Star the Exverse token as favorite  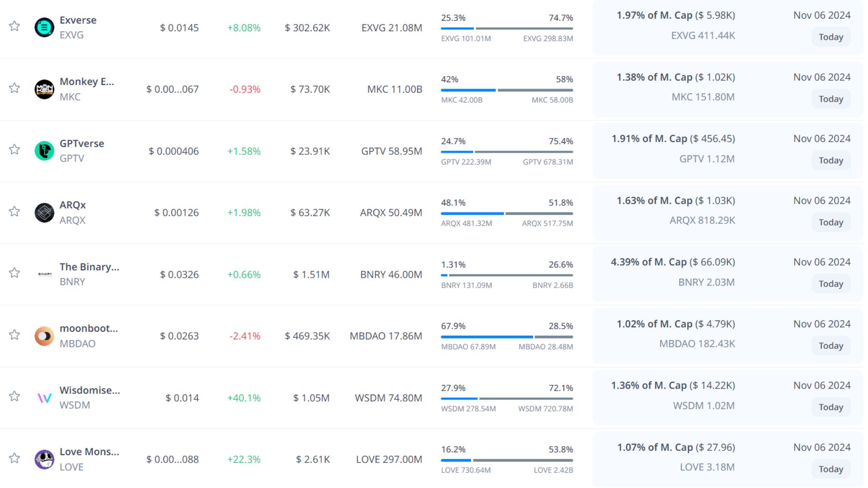pyautogui.click(x=14, y=26)
